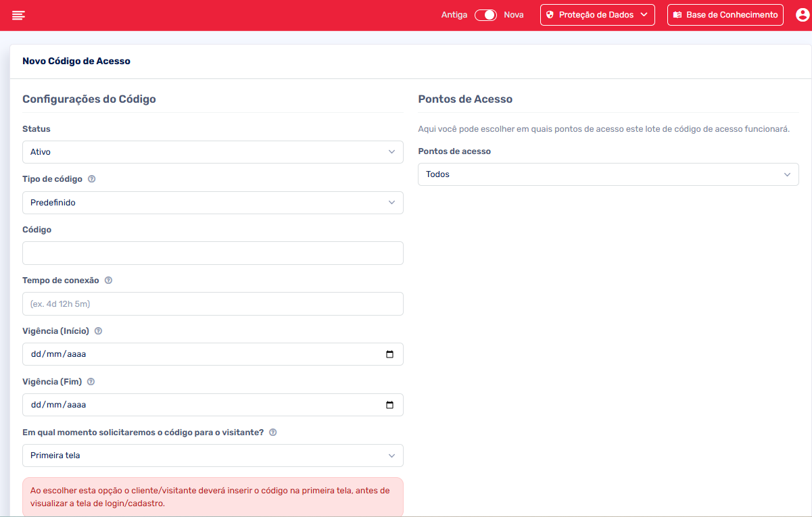This screenshot has height=517, width=812.
Task: Click the user profile icon
Action: (x=802, y=15)
